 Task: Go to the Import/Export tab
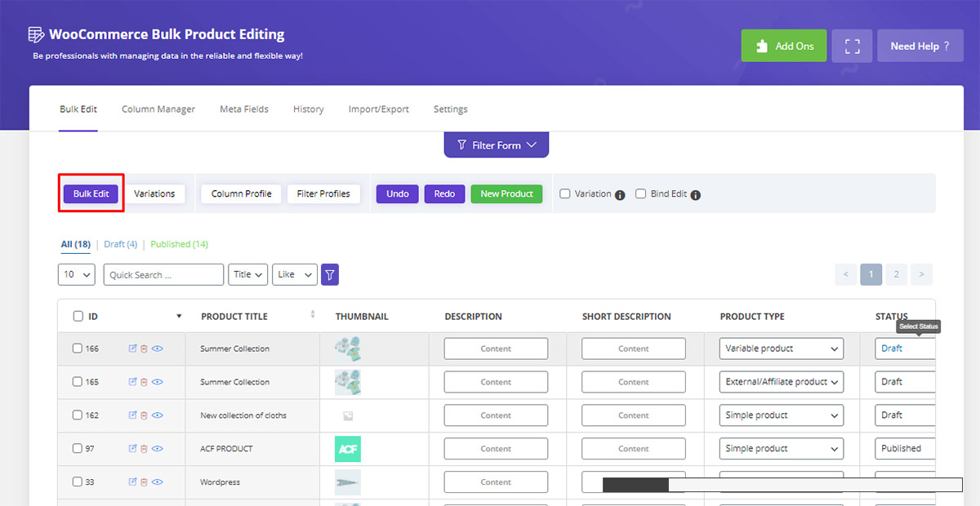click(379, 109)
